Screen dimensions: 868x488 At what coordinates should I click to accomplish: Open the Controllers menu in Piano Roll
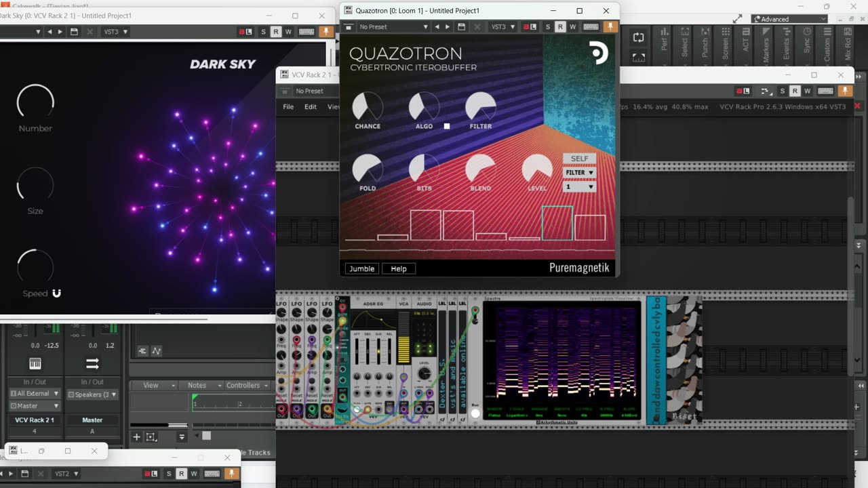pos(248,385)
